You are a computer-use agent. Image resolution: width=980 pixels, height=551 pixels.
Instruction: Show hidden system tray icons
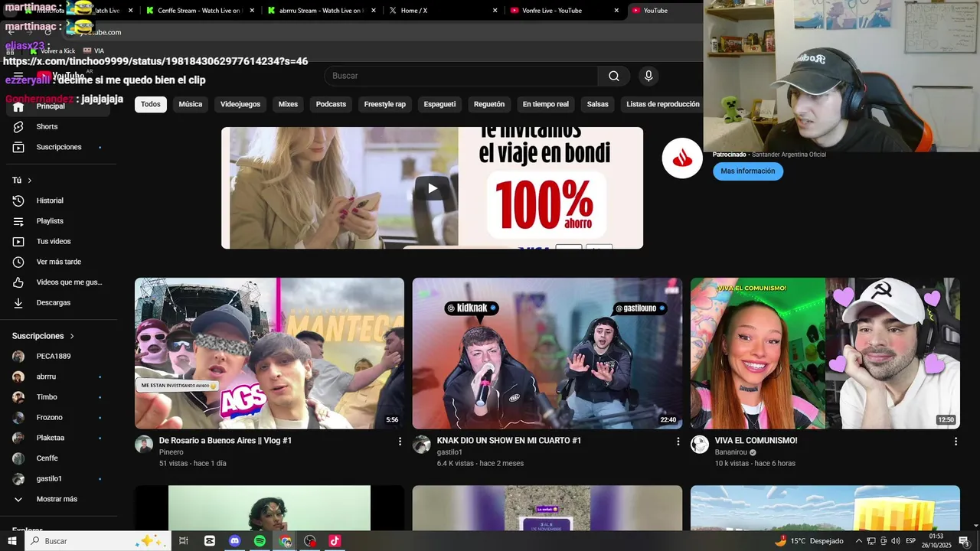(x=858, y=541)
